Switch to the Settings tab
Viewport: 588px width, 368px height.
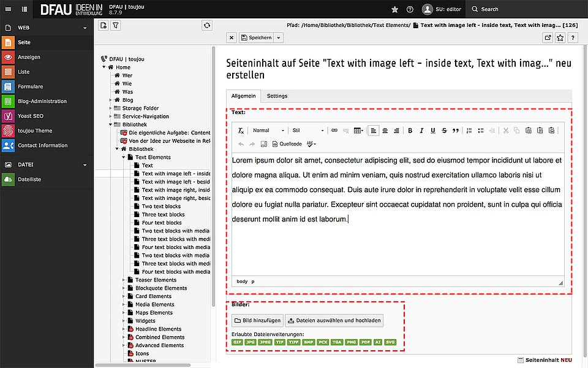tap(277, 96)
